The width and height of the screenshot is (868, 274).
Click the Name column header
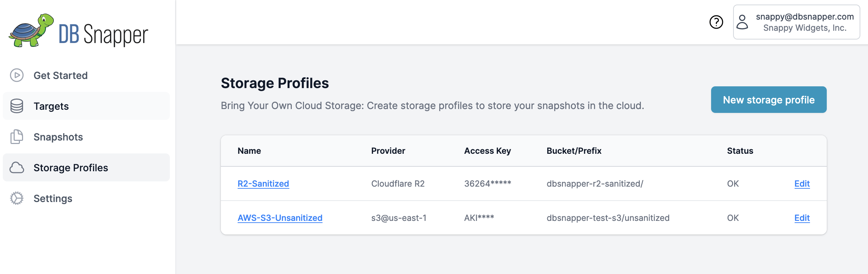pos(249,151)
